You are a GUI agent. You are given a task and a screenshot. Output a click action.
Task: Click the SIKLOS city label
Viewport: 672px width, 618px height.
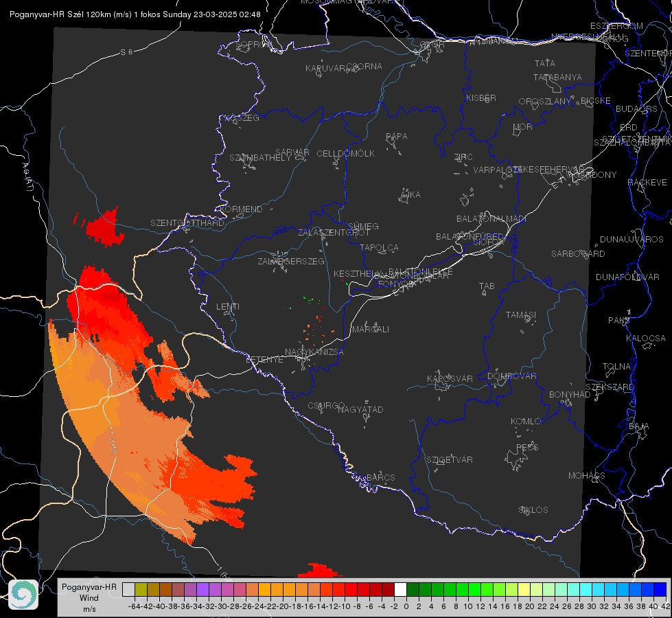pos(533,510)
